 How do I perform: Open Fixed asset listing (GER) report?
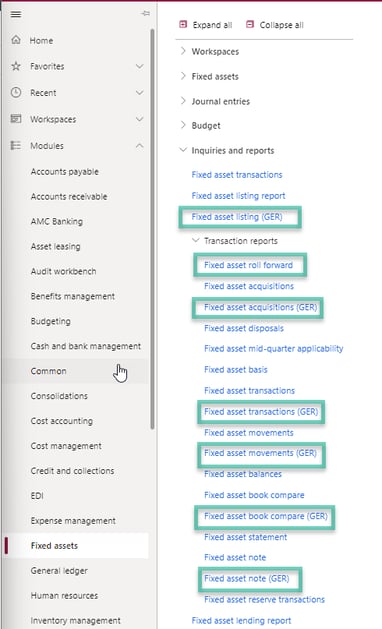(x=237, y=217)
